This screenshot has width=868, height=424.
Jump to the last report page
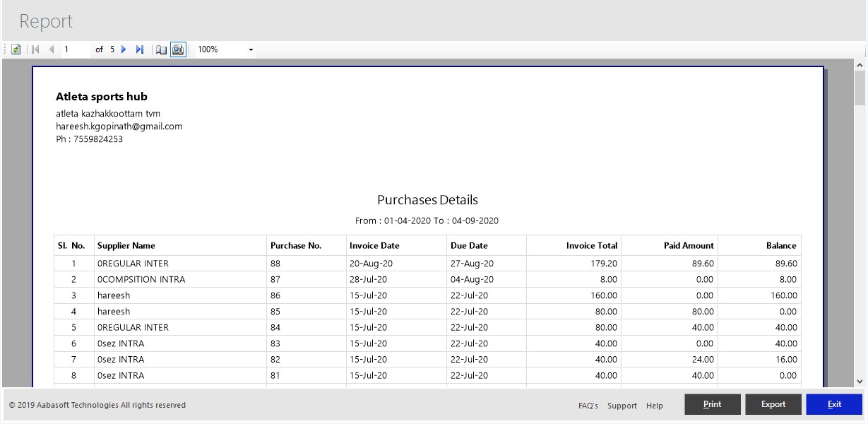(x=140, y=49)
